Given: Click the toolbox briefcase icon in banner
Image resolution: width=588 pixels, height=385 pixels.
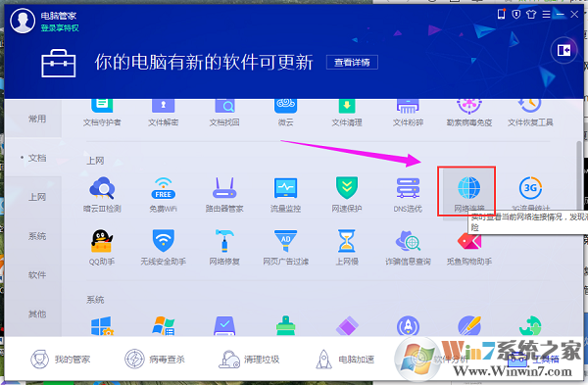Looking at the screenshot, I should click(58, 63).
